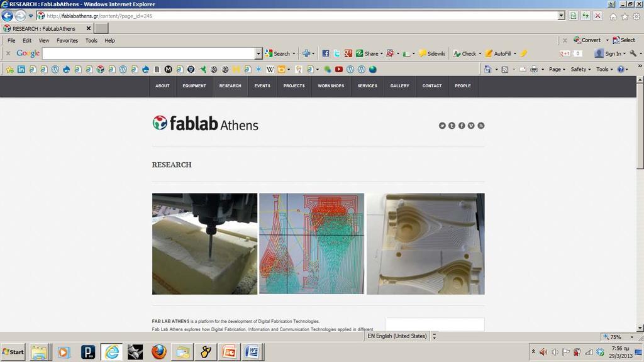
Task: Open the Share dropdown in Google Toolbar
Action: click(382, 54)
